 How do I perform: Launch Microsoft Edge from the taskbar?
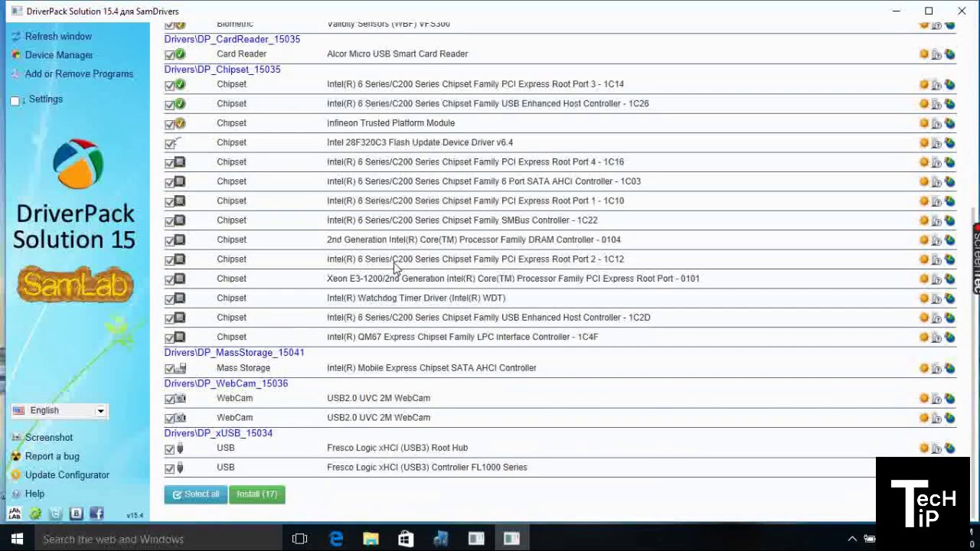pyautogui.click(x=335, y=539)
